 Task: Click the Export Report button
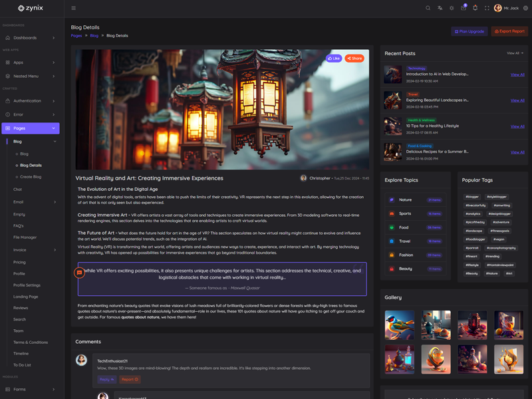pyautogui.click(x=509, y=31)
